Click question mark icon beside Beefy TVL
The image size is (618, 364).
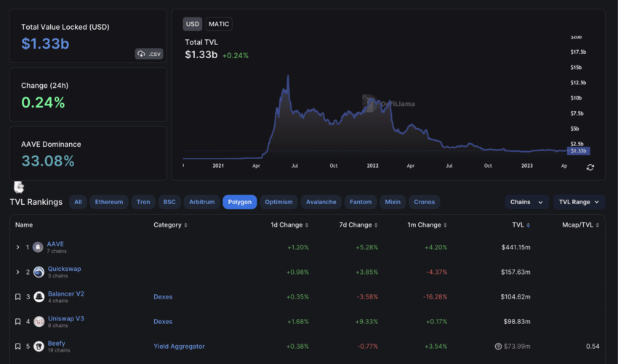[x=498, y=347]
